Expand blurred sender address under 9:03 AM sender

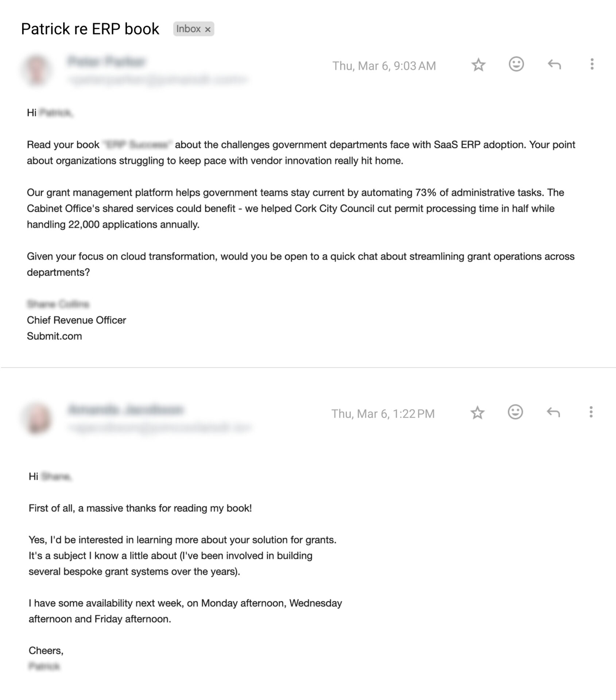(158, 79)
